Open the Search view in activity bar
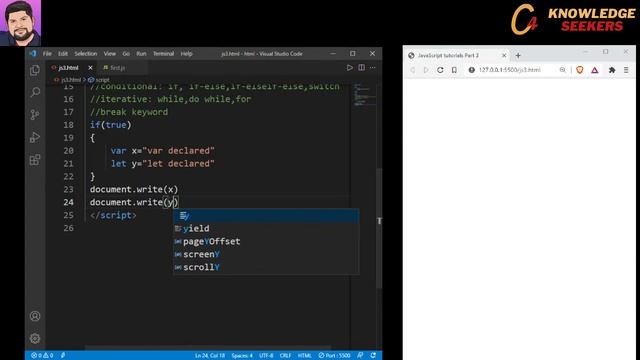Viewport: 640px width, 360px height. coord(35,92)
